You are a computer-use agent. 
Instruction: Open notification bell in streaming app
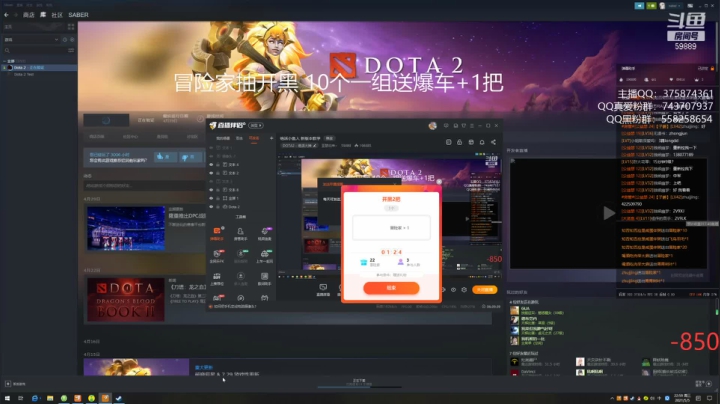(482, 142)
